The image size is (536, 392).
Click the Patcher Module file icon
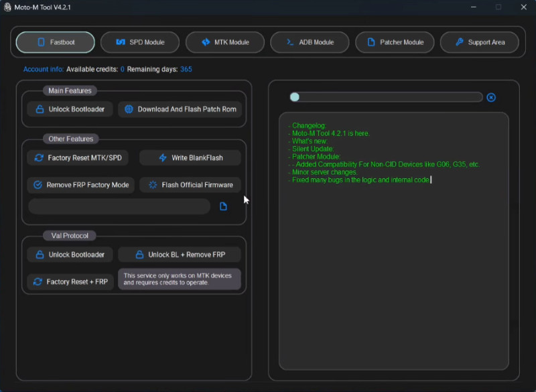(x=371, y=42)
